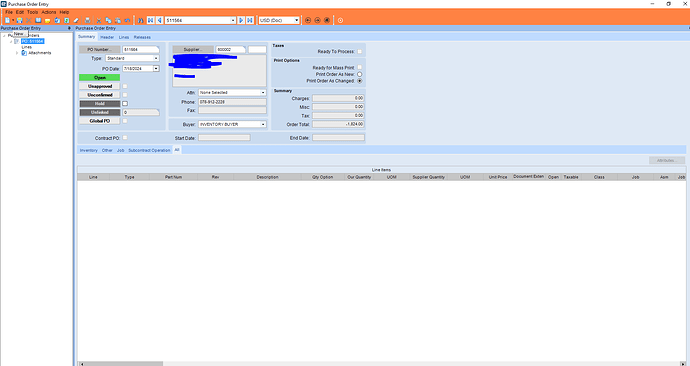Click the horizontal scrollbar under line items

(382, 364)
